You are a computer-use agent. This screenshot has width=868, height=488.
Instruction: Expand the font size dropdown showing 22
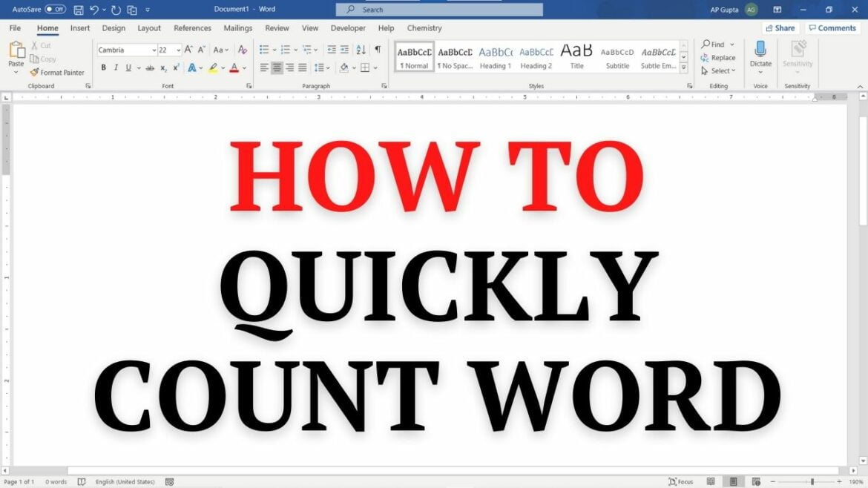[x=178, y=49]
